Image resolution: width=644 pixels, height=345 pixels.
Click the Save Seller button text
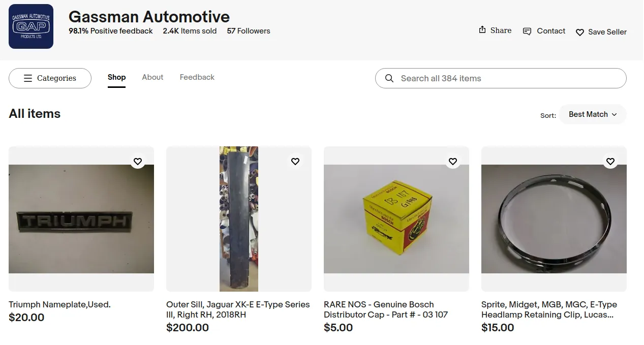click(607, 32)
